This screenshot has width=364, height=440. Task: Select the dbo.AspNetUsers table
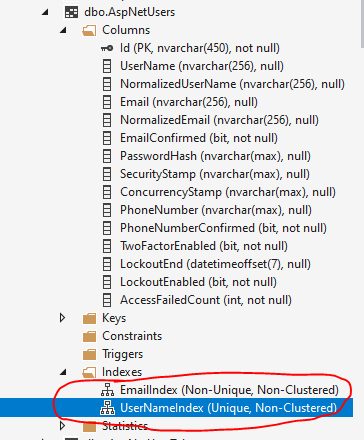pos(130,12)
